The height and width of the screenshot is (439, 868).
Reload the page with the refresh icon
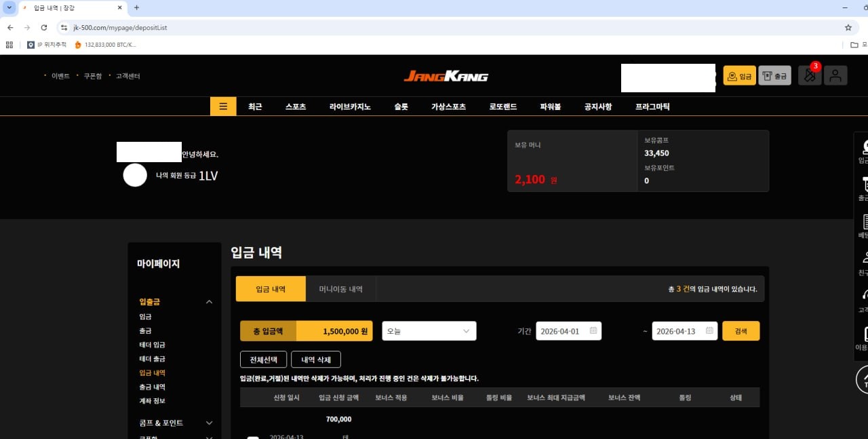[x=44, y=28]
